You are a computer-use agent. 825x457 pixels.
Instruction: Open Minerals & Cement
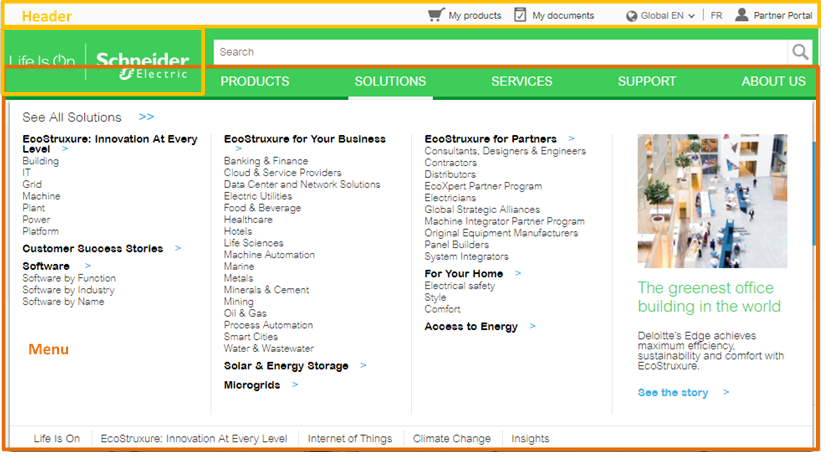[x=266, y=290]
